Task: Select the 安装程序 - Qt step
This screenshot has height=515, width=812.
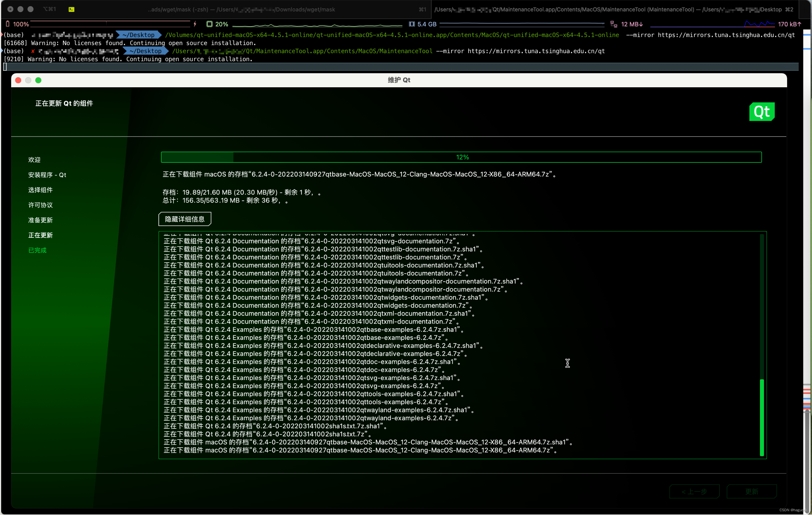Action: click(47, 175)
